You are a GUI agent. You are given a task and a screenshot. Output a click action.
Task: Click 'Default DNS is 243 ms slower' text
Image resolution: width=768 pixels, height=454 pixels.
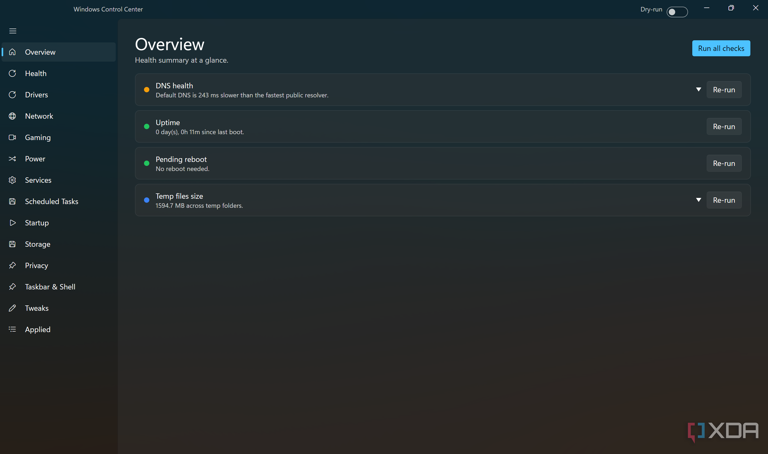coord(242,95)
